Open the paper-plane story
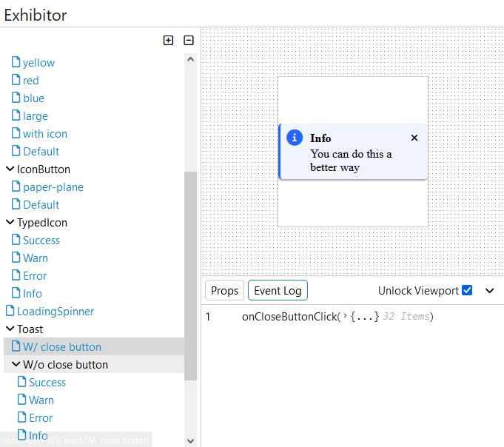Screen dimensions: 504x447 click(x=53, y=187)
